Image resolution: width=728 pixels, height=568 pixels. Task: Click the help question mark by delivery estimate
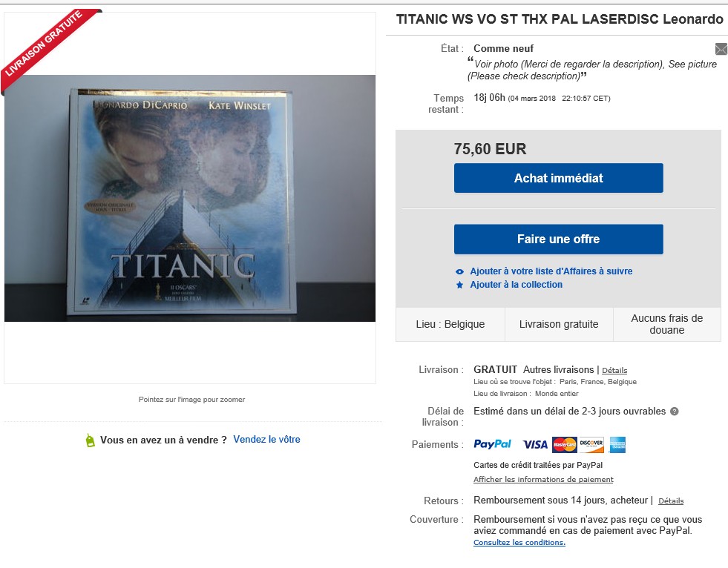pyautogui.click(x=675, y=411)
